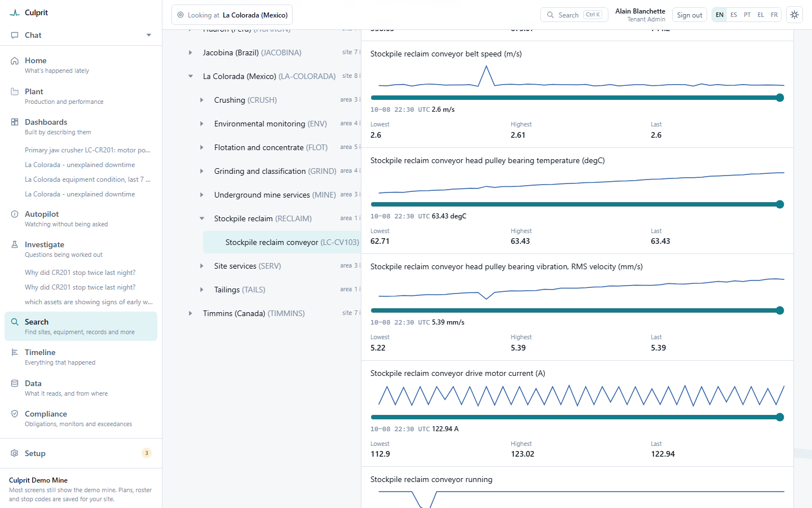Select the EN language option
The width and height of the screenshot is (812, 508).
720,15
